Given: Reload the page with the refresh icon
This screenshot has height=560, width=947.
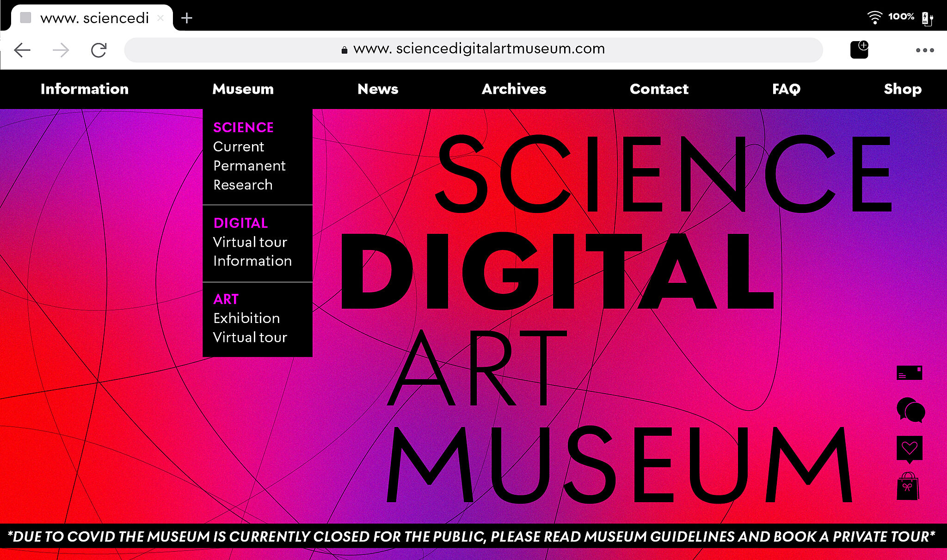Looking at the screenshot, I should (x=98, y=50).
